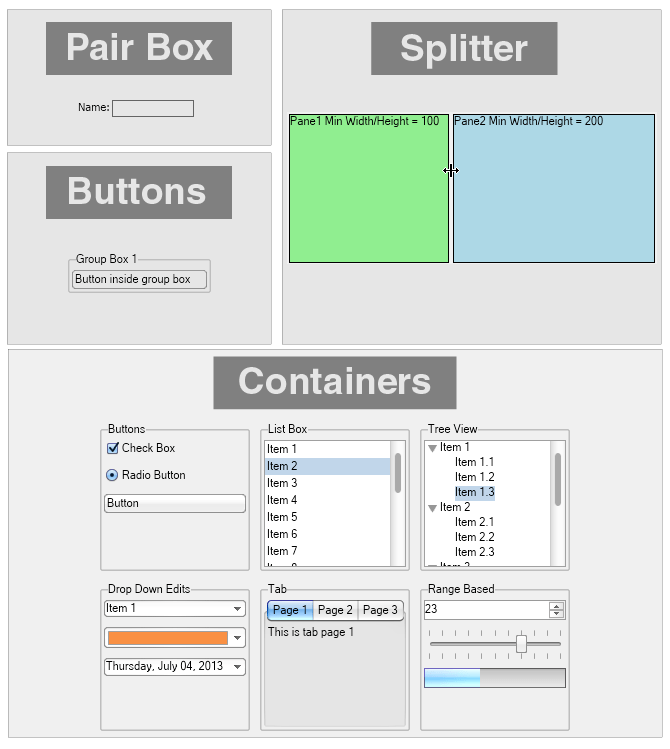
Task: Toggle the Check Box option
Action: [x=113, y=449]
